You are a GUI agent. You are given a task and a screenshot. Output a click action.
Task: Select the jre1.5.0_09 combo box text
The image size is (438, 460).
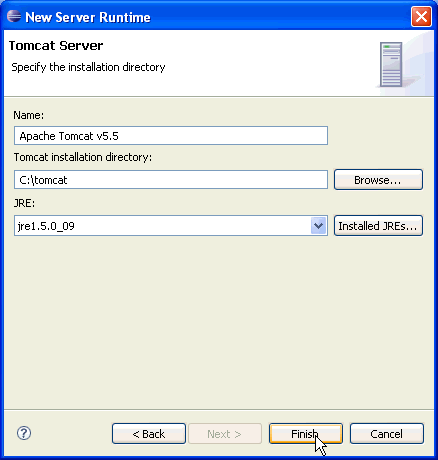(46, 226)
